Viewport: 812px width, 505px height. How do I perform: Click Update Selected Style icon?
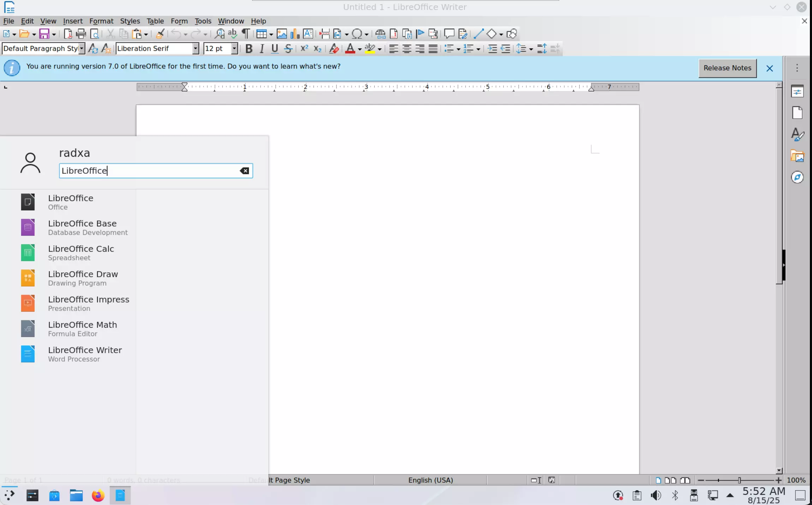pyautogui.click(x=93, y=49)
